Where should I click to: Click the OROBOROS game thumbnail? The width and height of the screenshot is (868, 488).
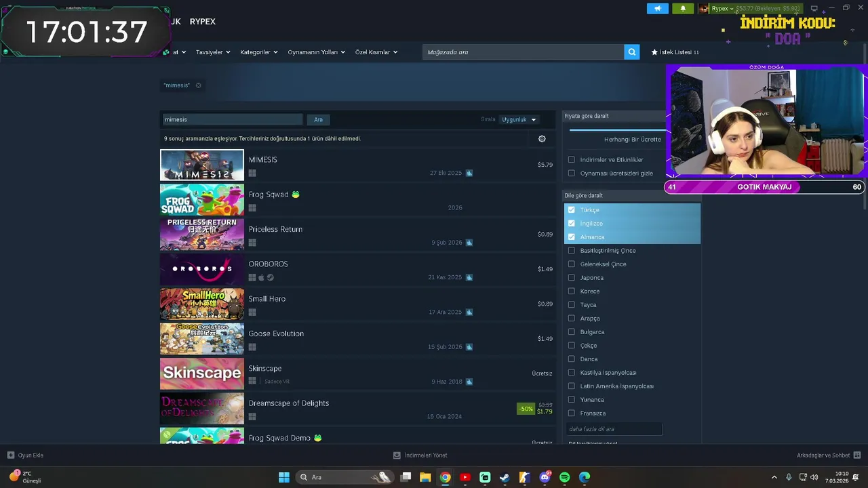[x=202, y=270]
